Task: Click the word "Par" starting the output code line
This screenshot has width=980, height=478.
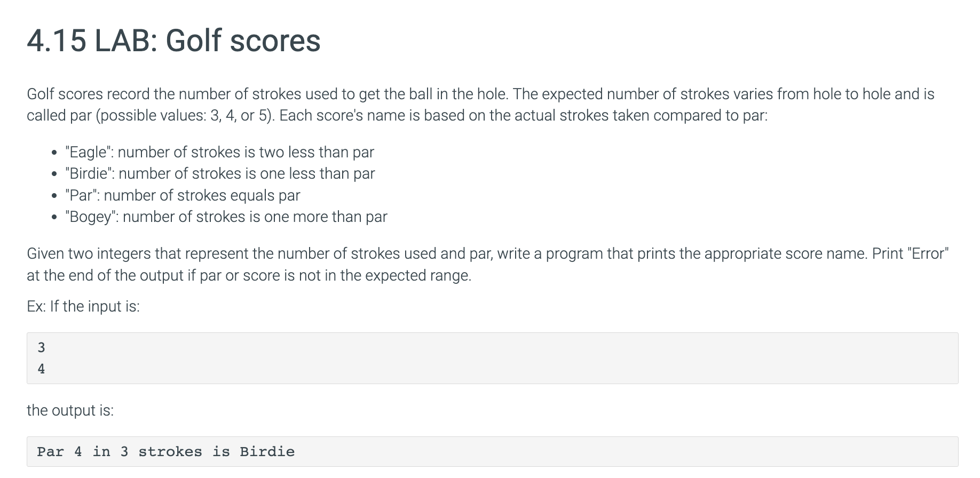Action: pos(51,452)
